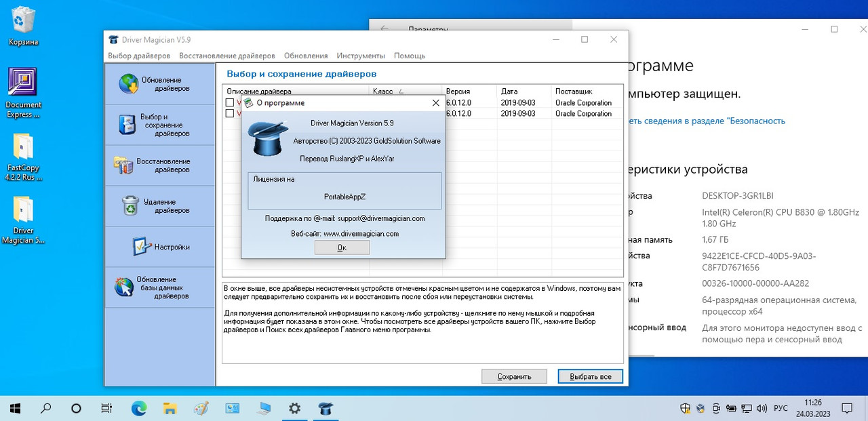Open the paint palette app on taskbar
Viewport: 868px width, 421px height.
(201, 409)
